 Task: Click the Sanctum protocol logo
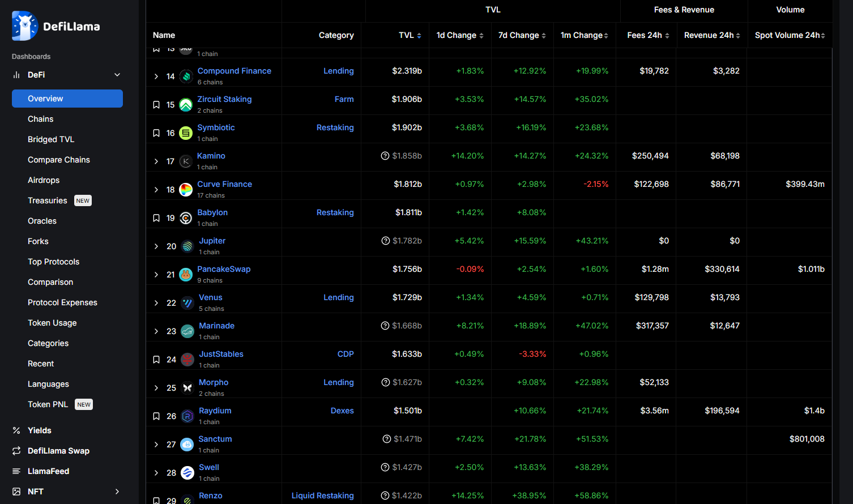(187, 445)
